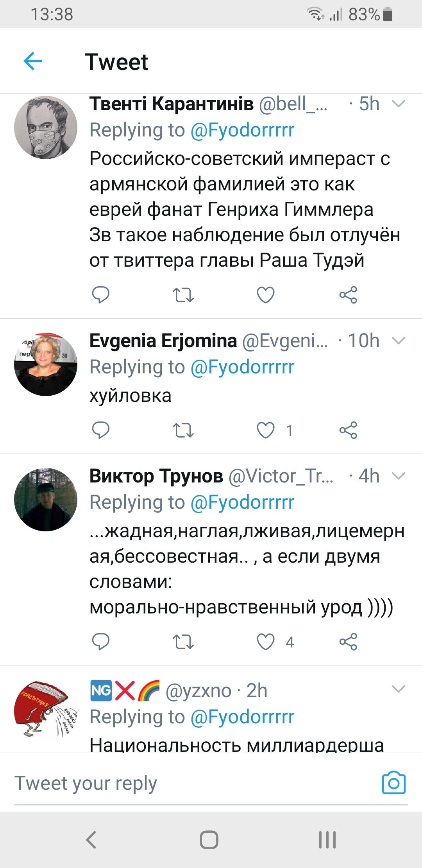Image resolution: width=422 pixels, height=868 pixels.
Task: Open the Виктор Трунов profile name
Action: [x=156, y=476]
